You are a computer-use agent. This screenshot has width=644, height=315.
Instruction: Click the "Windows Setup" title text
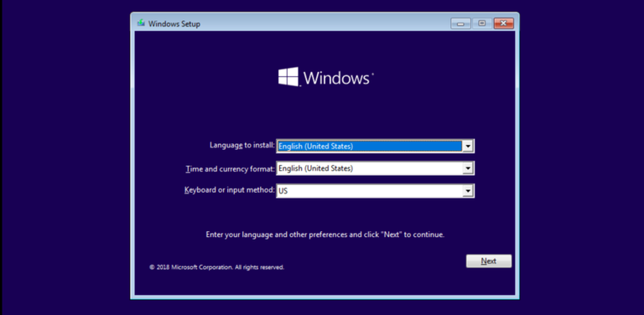pyautogui.click(x=174, y=23)
